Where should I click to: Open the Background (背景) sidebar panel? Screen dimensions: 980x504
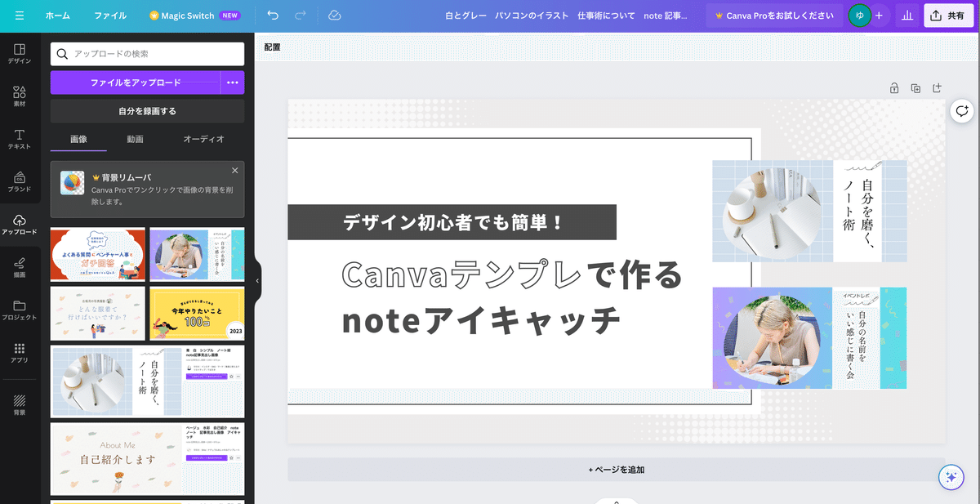pos(20,405)
